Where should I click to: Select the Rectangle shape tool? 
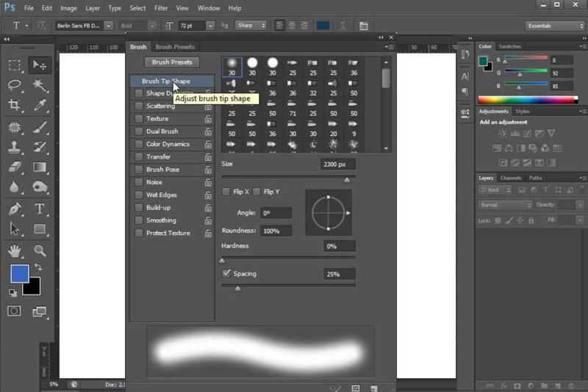pos(40,229)
